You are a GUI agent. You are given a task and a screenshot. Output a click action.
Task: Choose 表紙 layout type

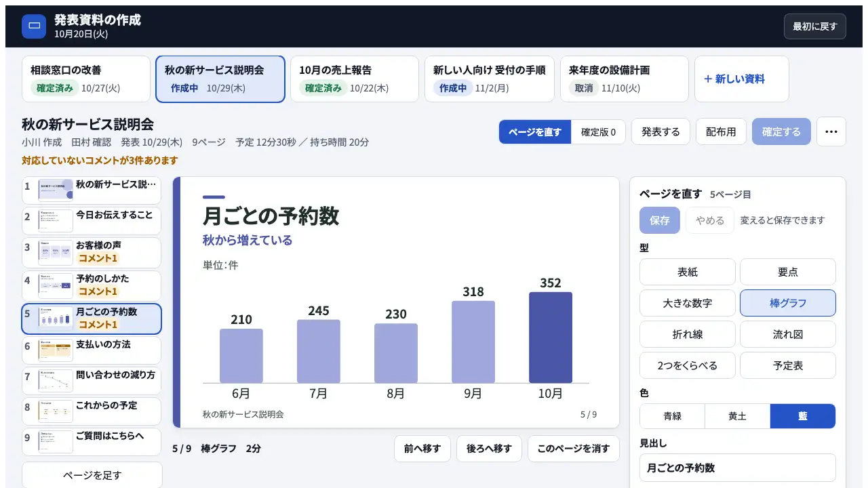688,272
